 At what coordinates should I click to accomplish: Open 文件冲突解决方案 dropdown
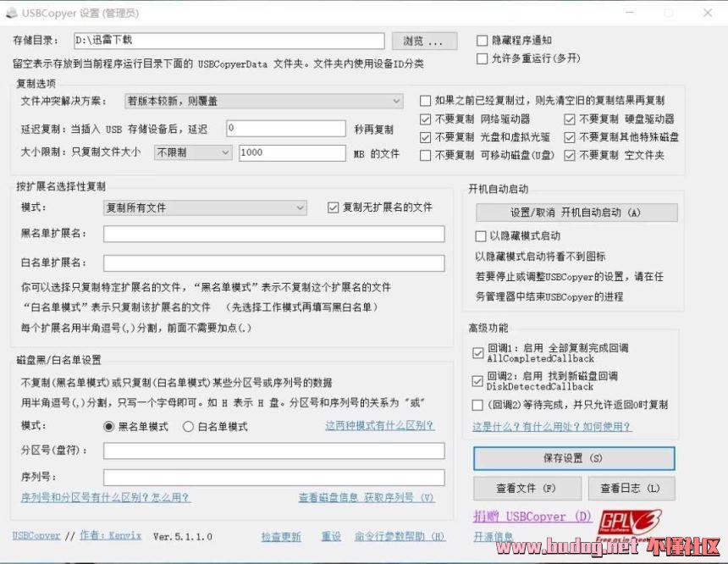coord(264,101)
